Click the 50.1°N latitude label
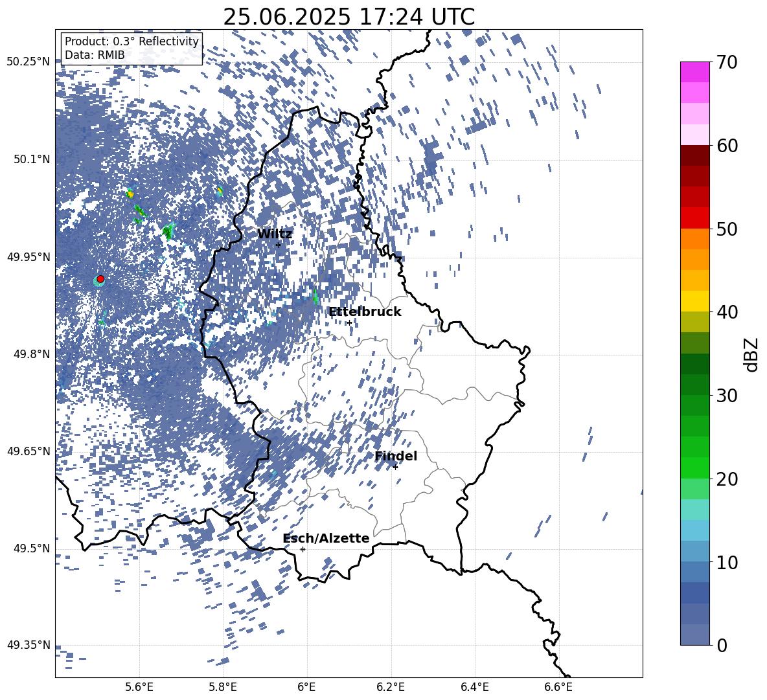The height and width of the screenshot is (700, 767). (x=31, y=160)
